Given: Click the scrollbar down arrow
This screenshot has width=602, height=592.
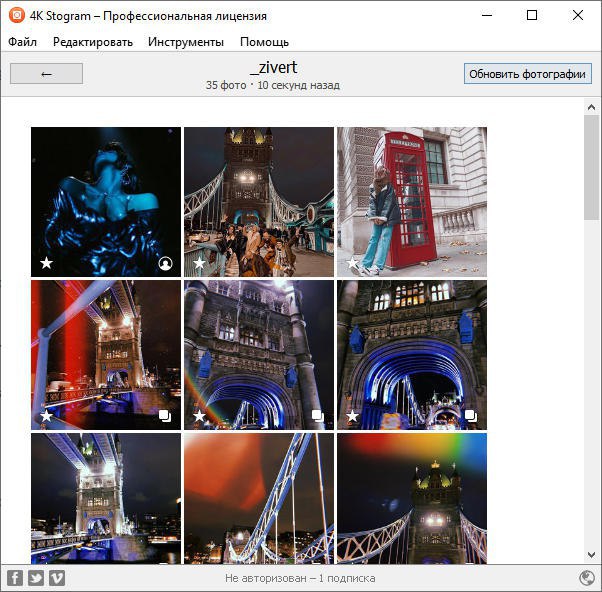Looking at the screenshot, I should tap(591, 554).
